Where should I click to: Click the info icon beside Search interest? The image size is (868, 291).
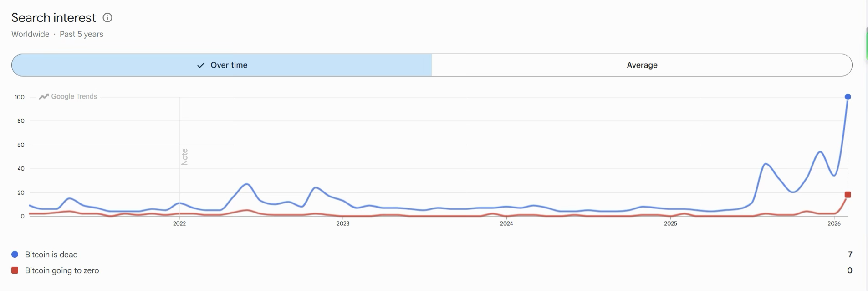(107, 18)
